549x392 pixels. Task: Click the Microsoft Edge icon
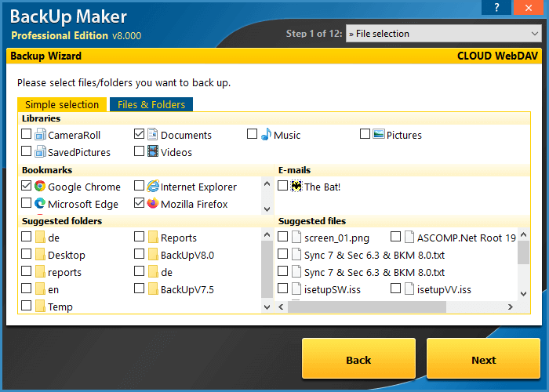click(x=39, y=204)
